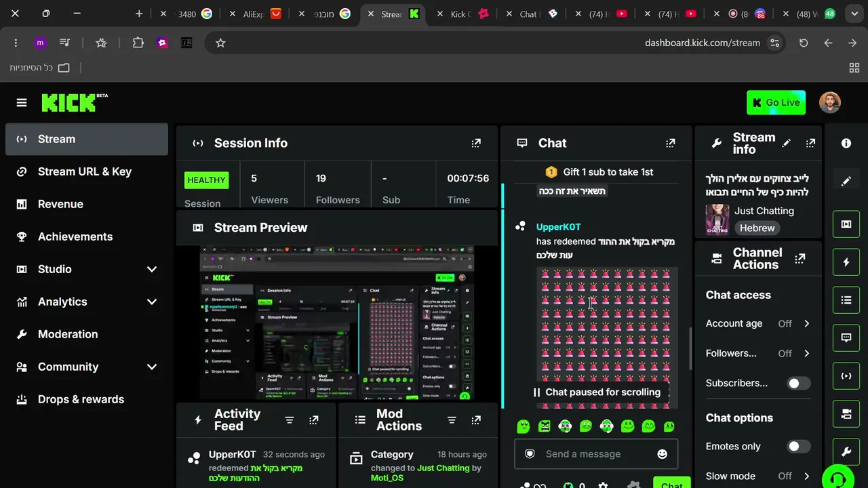Click the pencil icon in right toolbar
Image resolution: width=868 pixels, height=488 pixels.
click(846, 181)
